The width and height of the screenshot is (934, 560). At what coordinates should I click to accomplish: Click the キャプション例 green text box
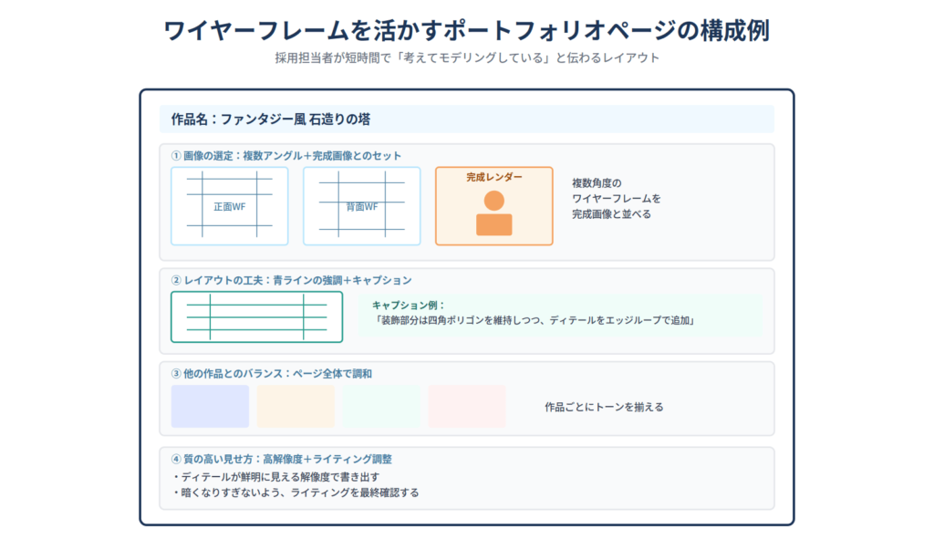560,316
